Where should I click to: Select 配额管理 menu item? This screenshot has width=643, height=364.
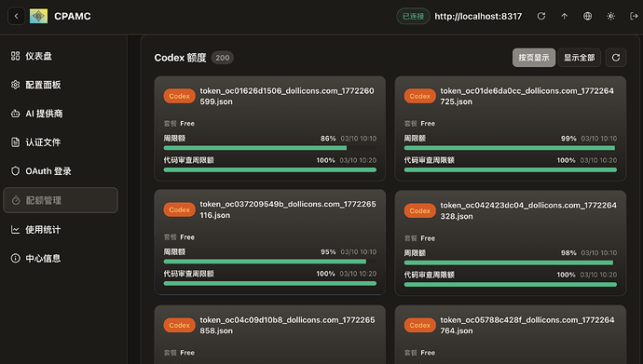coord(61,200)
